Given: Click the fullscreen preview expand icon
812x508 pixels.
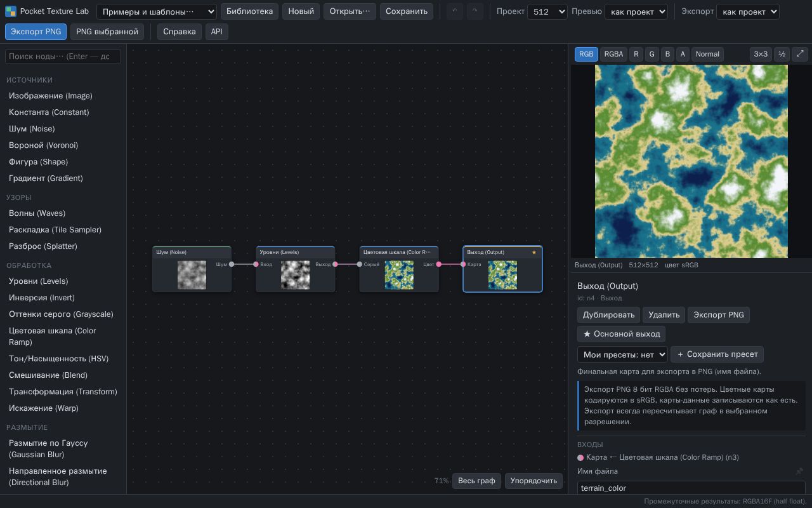Looking at the screenshot, I should pos(800,54).
